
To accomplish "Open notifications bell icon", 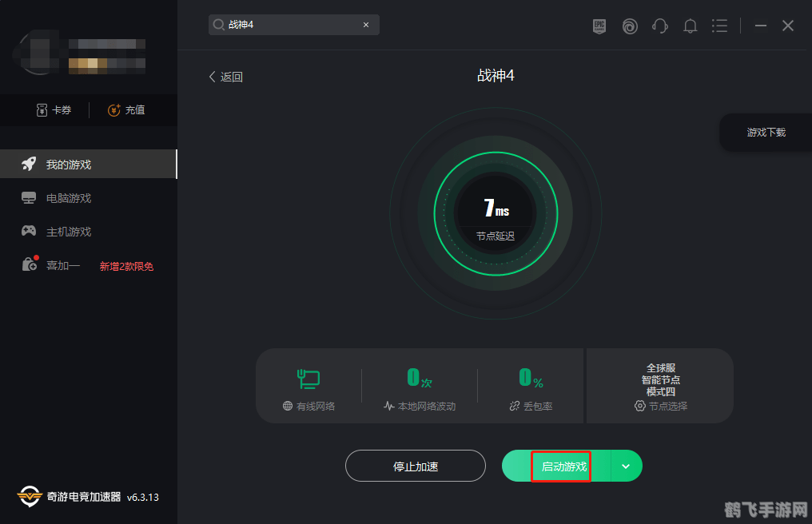I will point(691,26).
